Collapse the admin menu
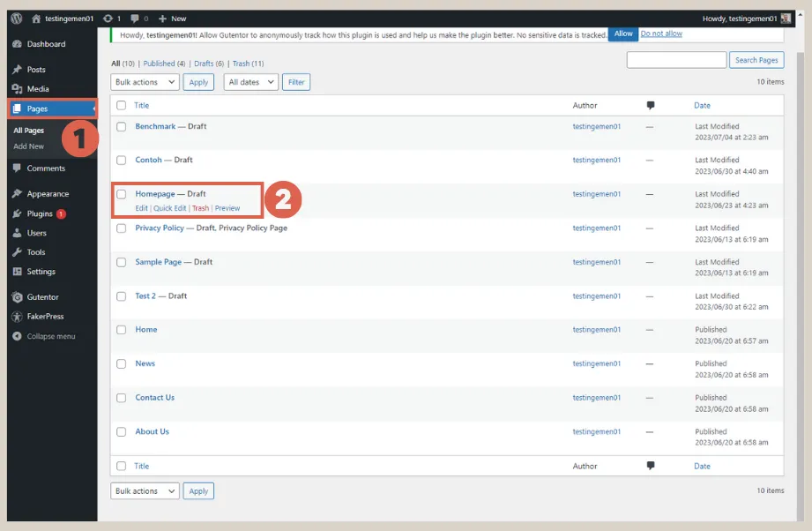This screenshot has width=812, height=531. [18, 335]
